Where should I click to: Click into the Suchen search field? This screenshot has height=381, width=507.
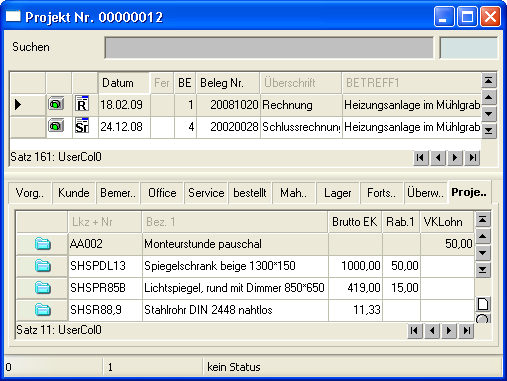[x=269, y=48]
